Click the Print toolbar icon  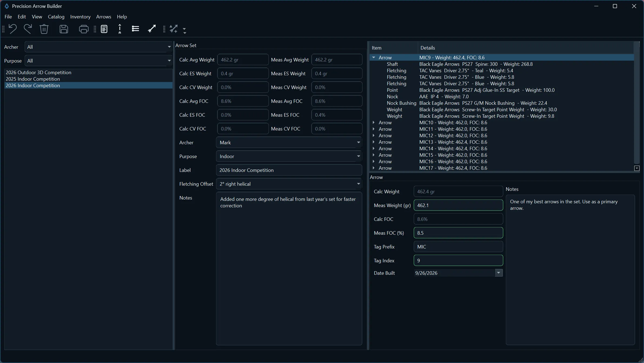click(x=84, y=29)
